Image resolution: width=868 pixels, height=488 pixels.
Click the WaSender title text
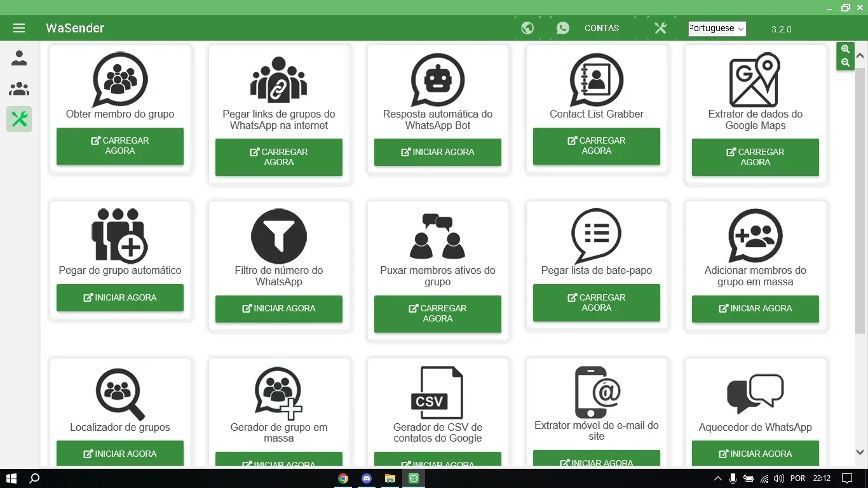click(75, 28)
